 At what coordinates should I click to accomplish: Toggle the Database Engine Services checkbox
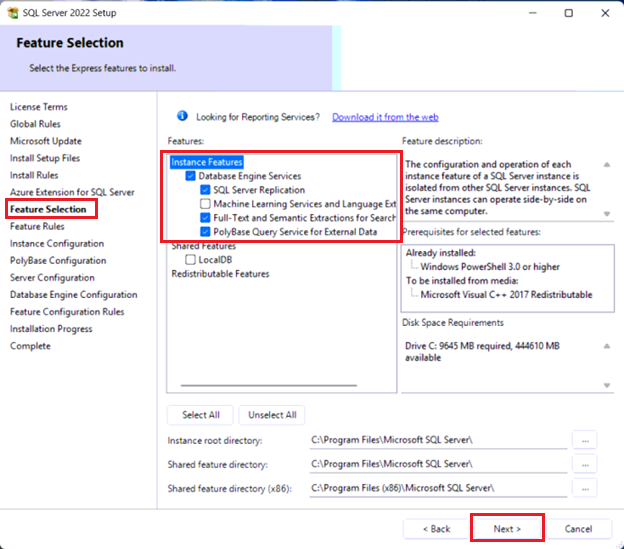click(190, 176)
